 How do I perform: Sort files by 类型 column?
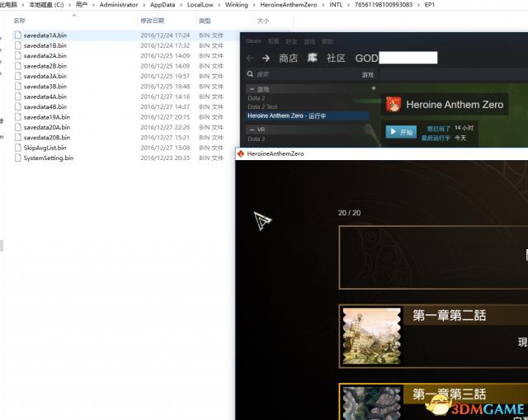tap(205, 21)
